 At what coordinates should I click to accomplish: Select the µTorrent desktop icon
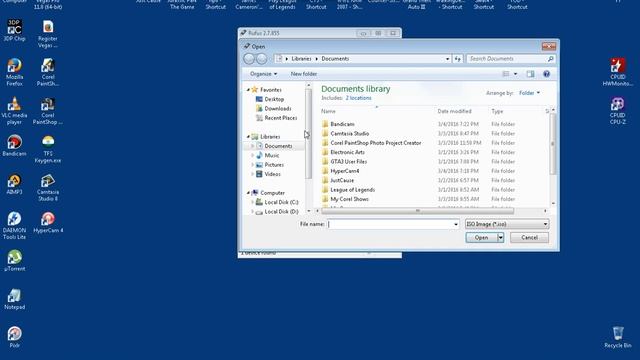pyautogui.click(x=14, y=260)
